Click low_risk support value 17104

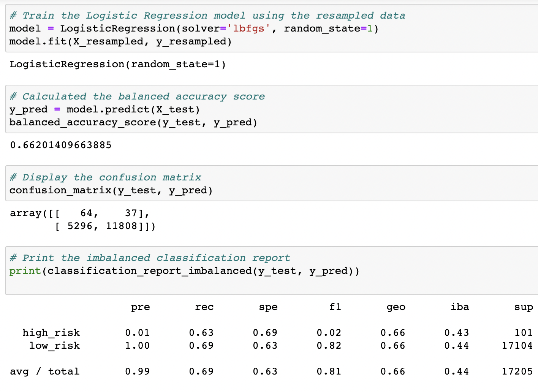pos(517,346)
